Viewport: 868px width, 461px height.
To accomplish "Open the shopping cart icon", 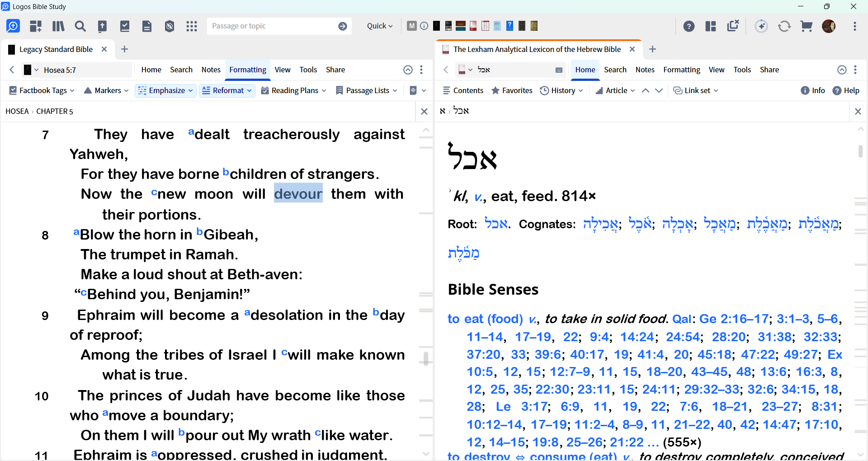I will click(x=807, y=26).
